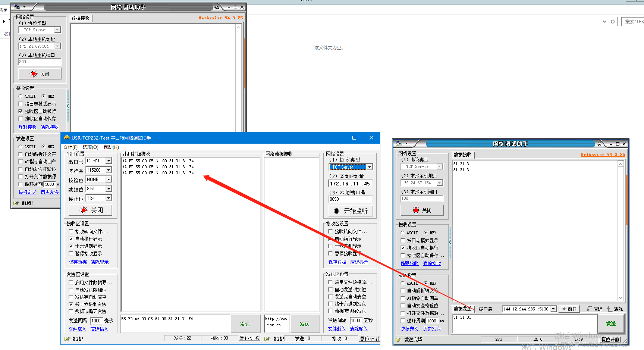The image size is (644, 350).
Task: Click serial 发送 button beside hex data
Action: [x=245, y=324]
